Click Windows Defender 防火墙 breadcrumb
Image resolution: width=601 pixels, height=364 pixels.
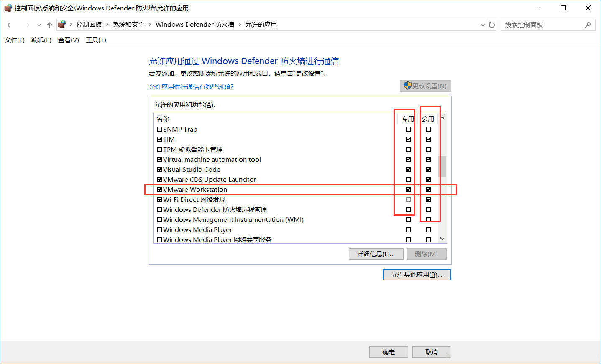pos(195,25)
